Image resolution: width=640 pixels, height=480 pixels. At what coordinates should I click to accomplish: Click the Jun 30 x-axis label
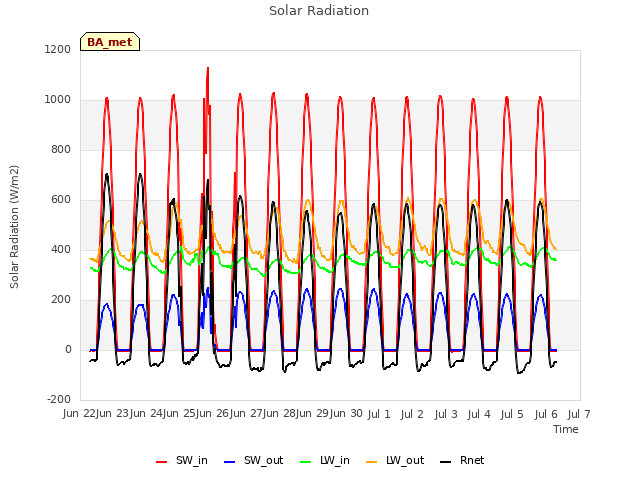[347, 413]
